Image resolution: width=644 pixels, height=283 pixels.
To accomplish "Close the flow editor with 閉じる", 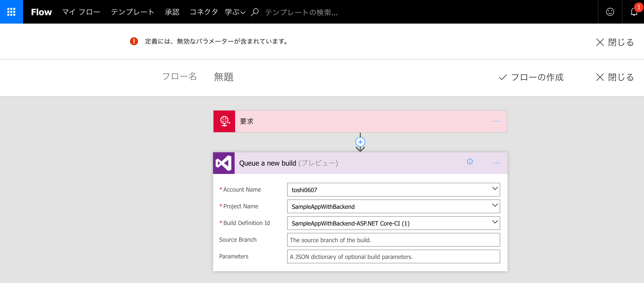I will click(x=615, y=77).
